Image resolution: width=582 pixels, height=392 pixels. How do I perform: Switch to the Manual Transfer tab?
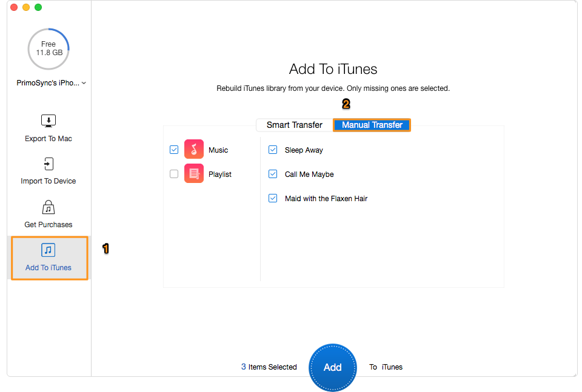click(x=372, y=125)
